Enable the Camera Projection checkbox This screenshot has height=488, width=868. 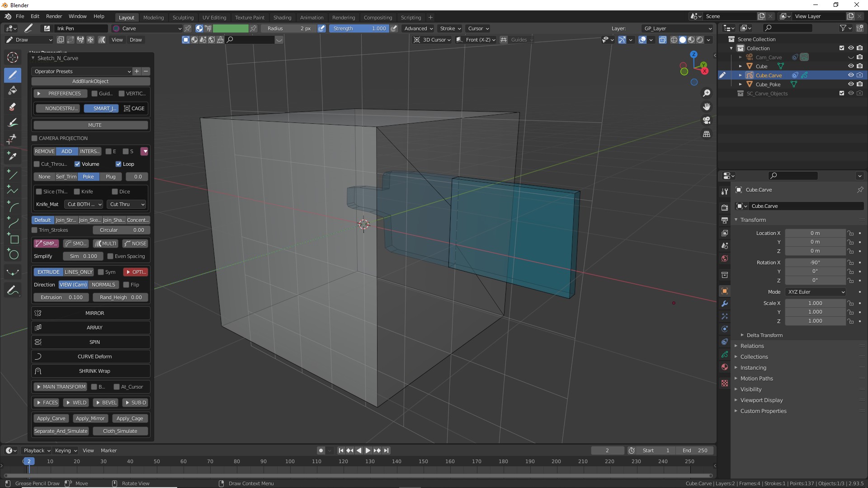pos(35,138)
